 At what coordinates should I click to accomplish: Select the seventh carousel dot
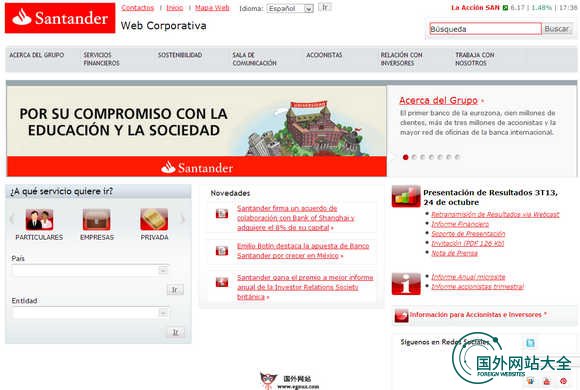[457, 157]
